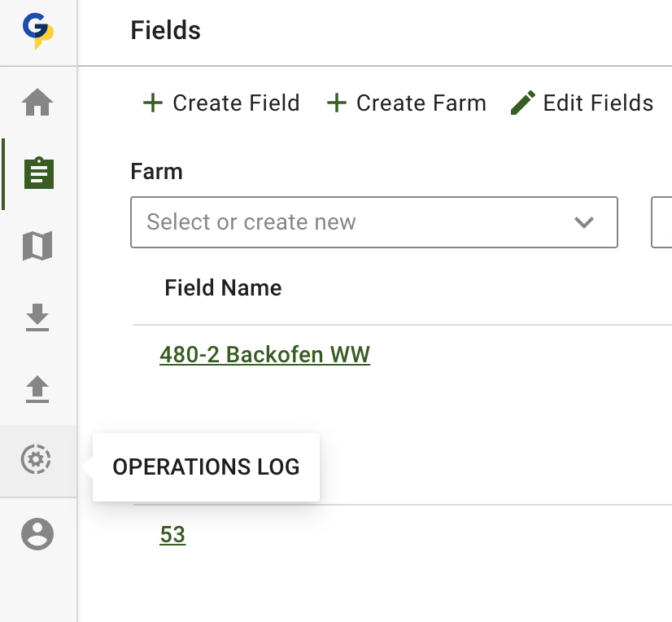Open the field link named 53
Image resolution: width=672 pixels, height=622 pixels.
click(172, 535)
